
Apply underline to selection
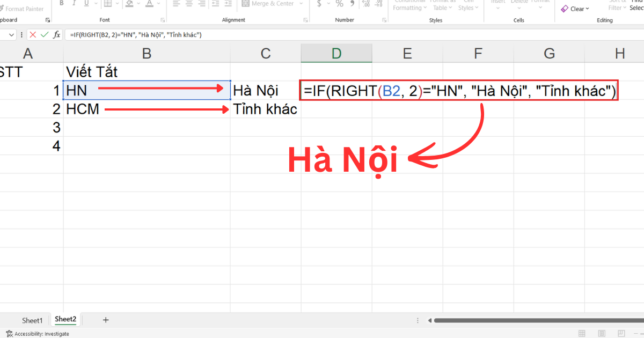pyautogui.click(x=86, y=4)
